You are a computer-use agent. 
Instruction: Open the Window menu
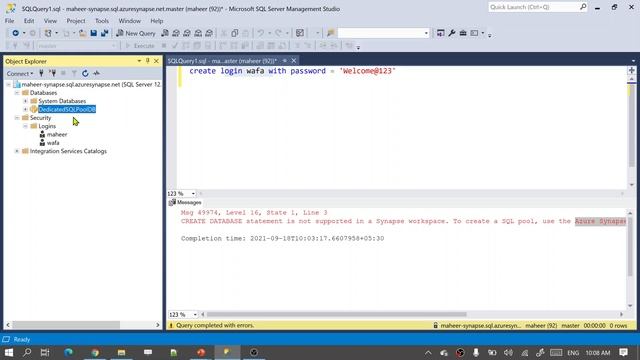pyautogui.click(x=129, y=21)
